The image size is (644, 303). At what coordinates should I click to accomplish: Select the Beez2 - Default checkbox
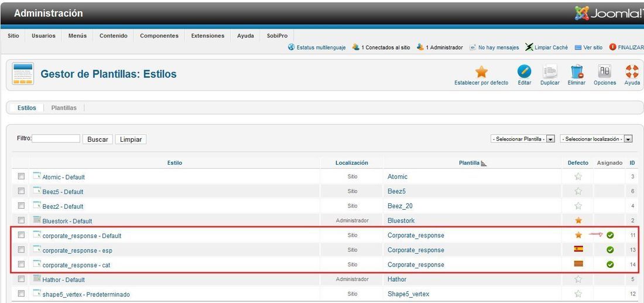click(21, 206)
